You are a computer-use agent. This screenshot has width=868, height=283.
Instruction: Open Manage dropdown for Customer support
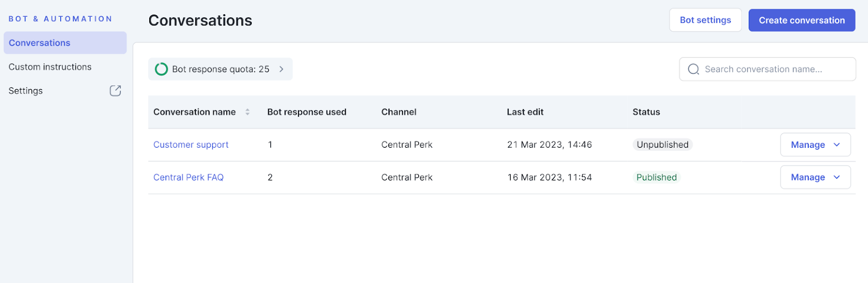815,144
